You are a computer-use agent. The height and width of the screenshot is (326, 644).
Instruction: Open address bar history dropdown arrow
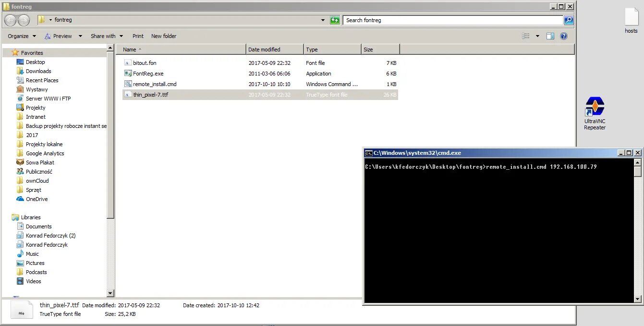tap(323, 20)
